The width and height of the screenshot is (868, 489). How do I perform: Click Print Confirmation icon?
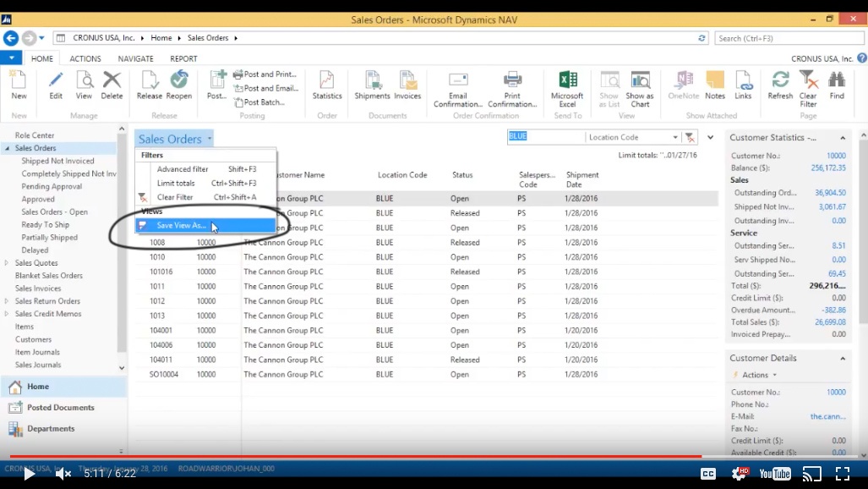513,89
